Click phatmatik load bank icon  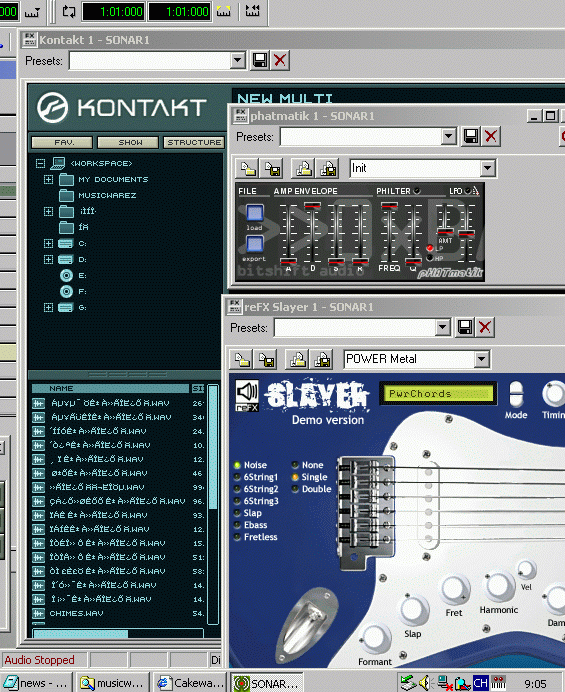click(304, 168)
